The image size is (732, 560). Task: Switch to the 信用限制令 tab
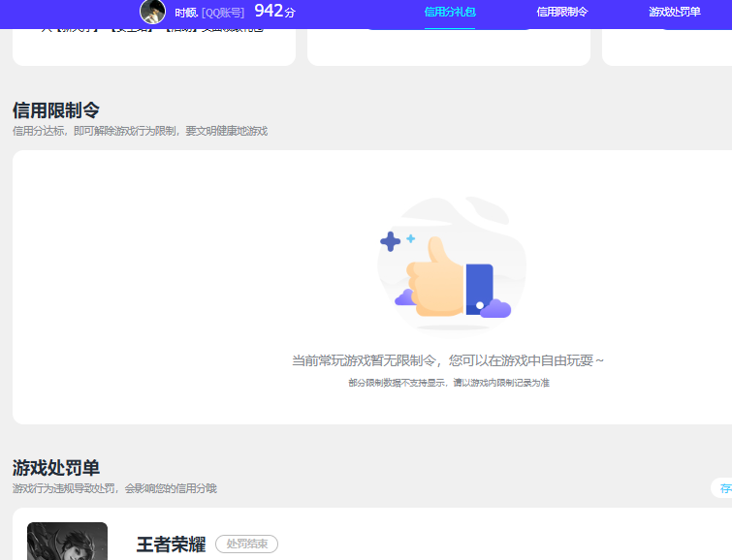pos(562,12)
